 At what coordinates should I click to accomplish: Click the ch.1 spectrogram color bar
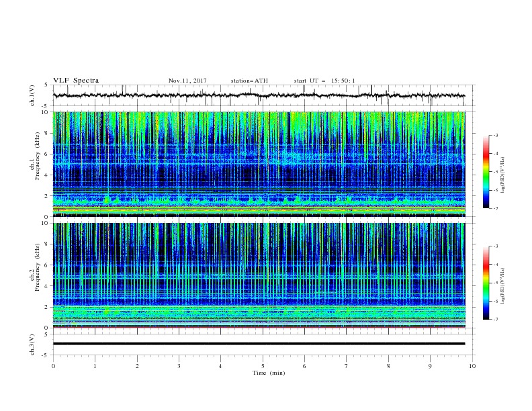[486, 172]
